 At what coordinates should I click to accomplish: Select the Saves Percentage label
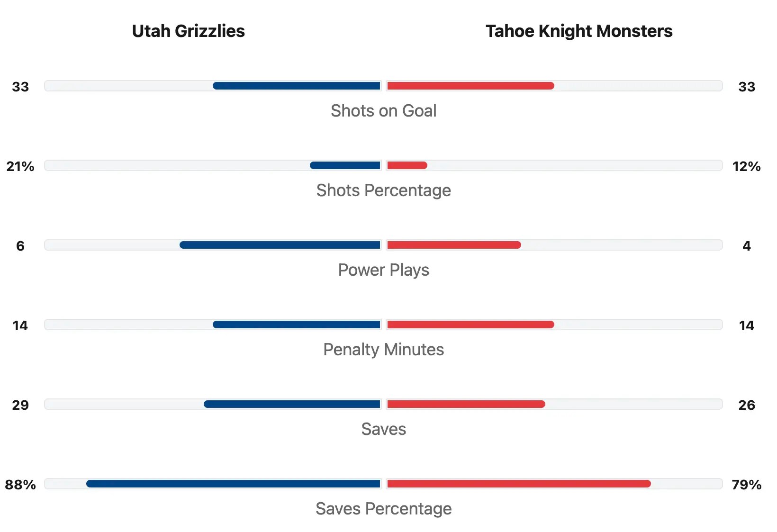(383, 509)
